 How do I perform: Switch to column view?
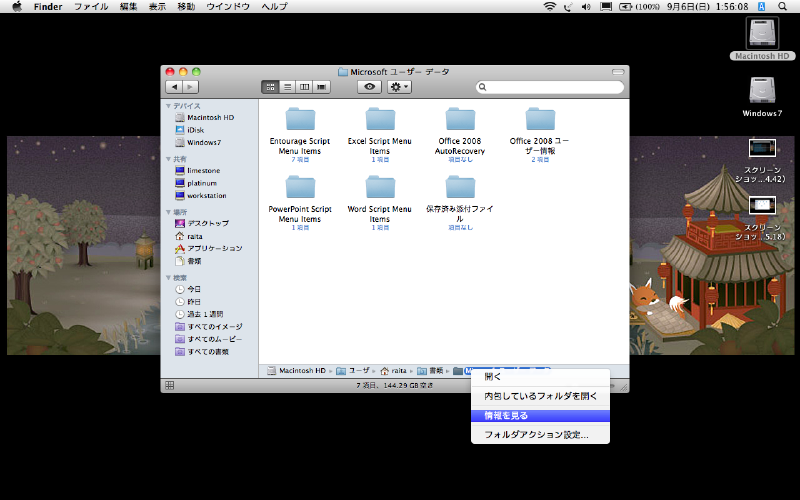point(305,87)
